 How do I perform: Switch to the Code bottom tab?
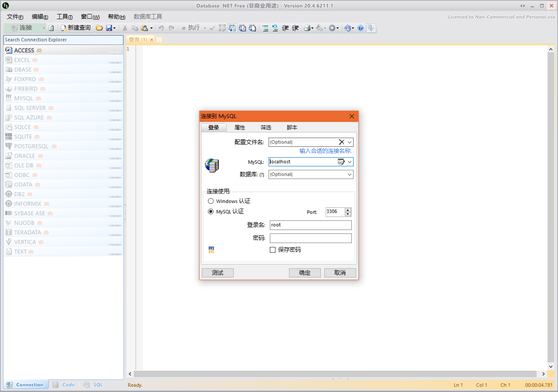tap(64, 385)
